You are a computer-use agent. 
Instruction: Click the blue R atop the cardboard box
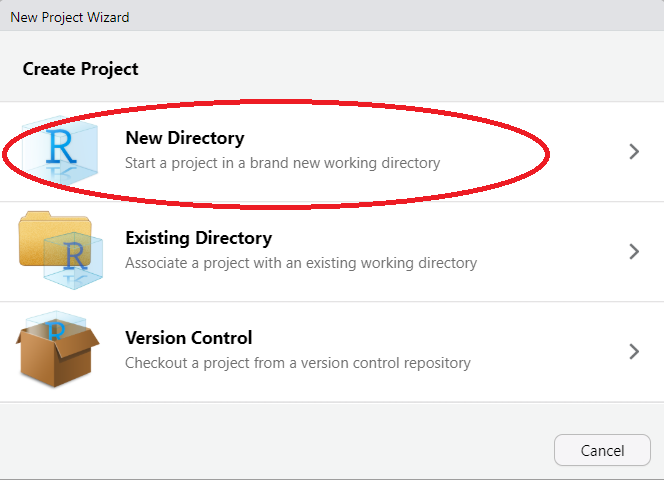[x=59, y=329]
